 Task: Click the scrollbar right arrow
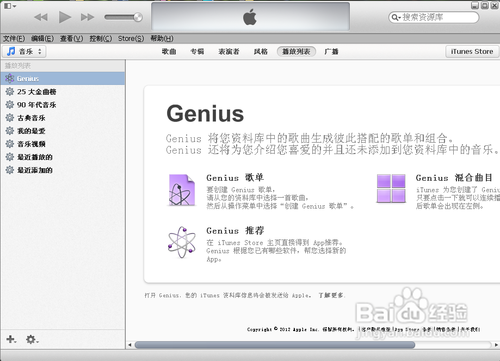coord(496,345)
